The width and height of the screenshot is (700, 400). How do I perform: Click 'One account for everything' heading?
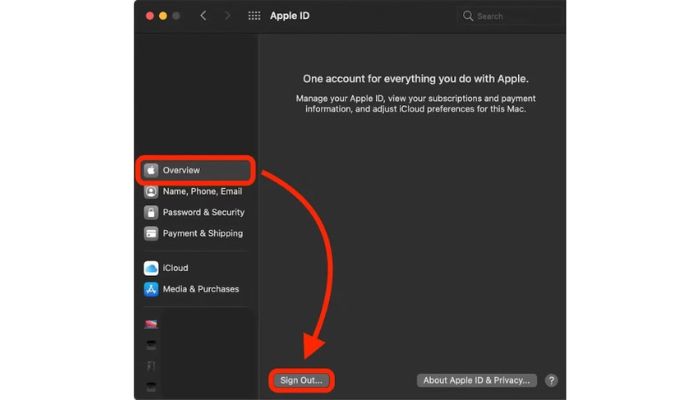click(416, 79)
